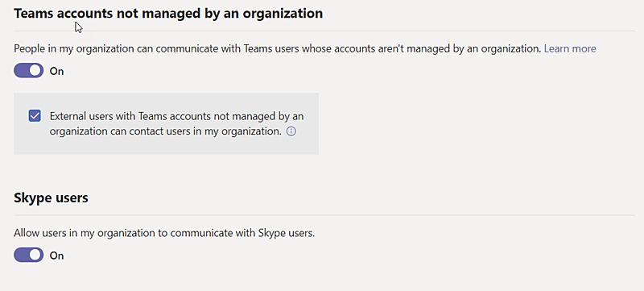644x291 pixels.
Task: Click the On label beside the Skype toggle
Action: tap(56, 256)
